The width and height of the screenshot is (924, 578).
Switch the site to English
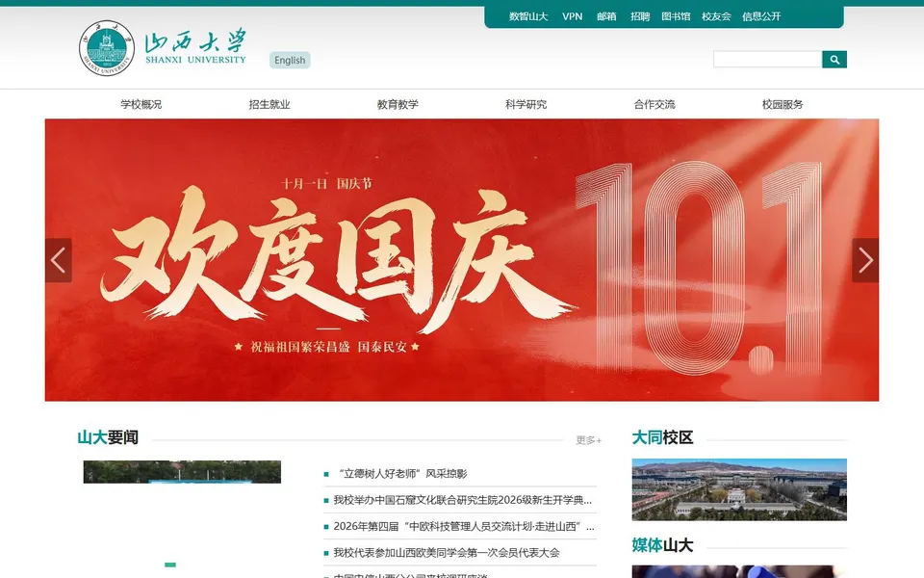[x=290, y=60]
